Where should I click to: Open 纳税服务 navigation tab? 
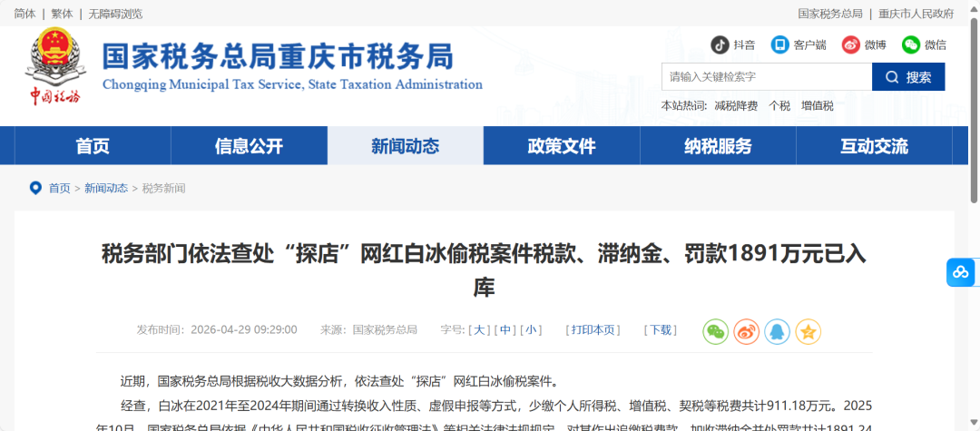(718, 146)
